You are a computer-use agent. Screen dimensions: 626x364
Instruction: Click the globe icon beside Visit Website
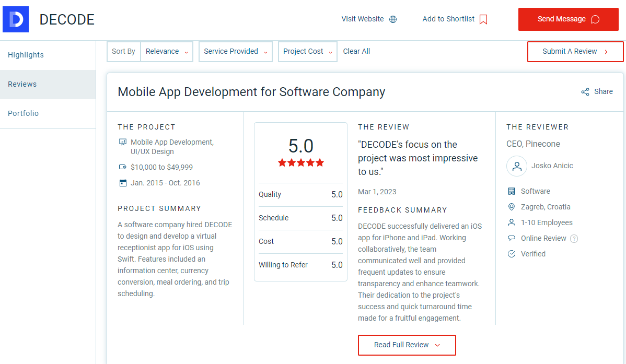pos(393,19)
